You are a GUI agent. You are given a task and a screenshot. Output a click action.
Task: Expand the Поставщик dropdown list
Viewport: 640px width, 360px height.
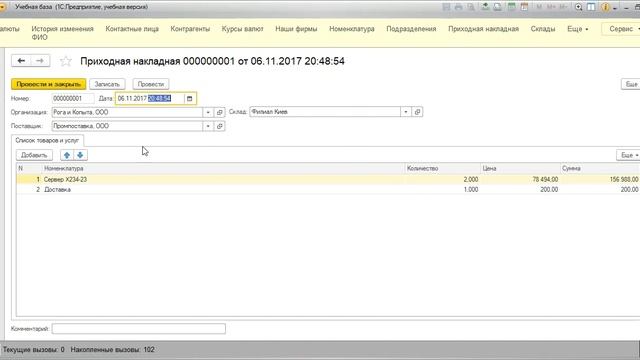(x=208, y=126)
